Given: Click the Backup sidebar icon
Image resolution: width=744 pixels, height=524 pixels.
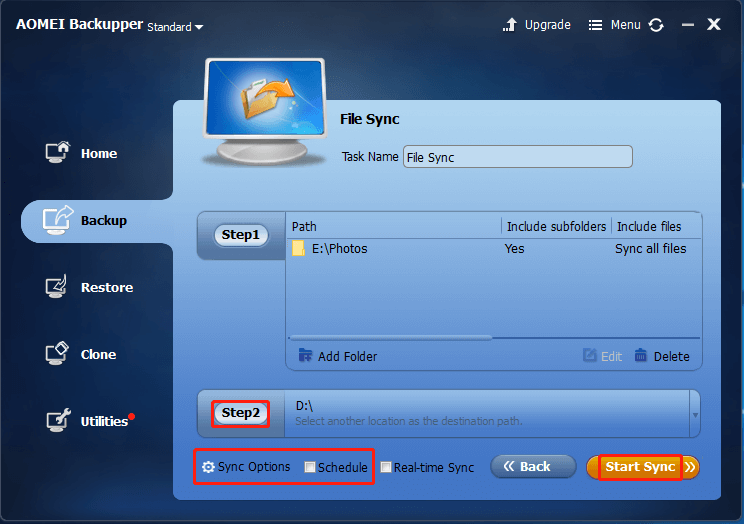Looking at the screenshot, I should click(x=58, y=220).
